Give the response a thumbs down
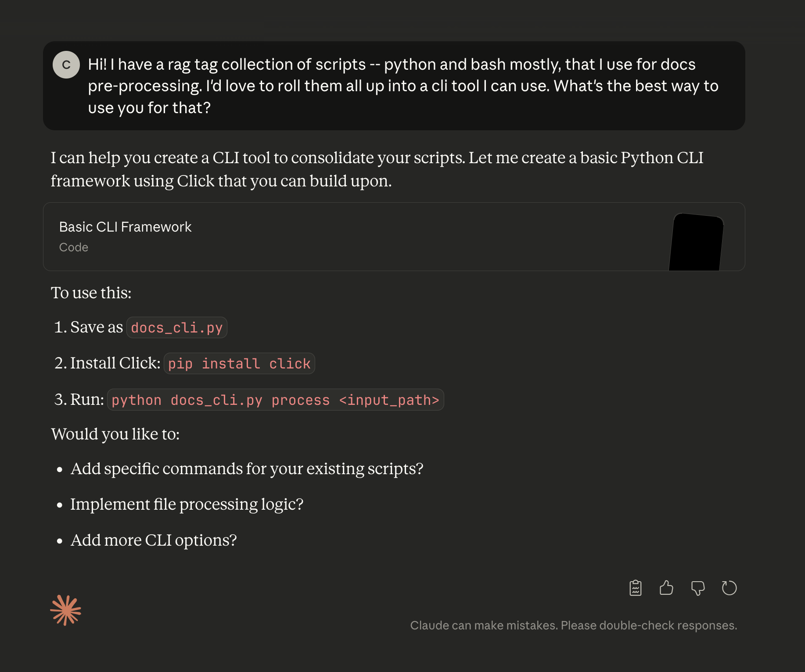The height and width of the screenshot is (672, 805). pos(698,588)
